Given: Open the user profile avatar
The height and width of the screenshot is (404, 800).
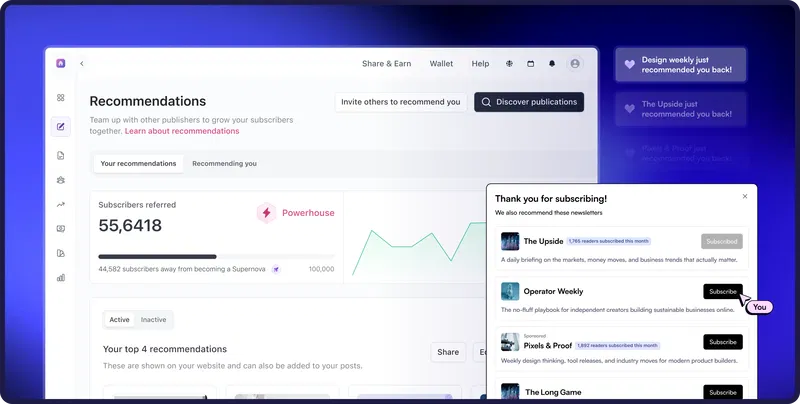Looking at the screenshot, I should pos(575,64).
